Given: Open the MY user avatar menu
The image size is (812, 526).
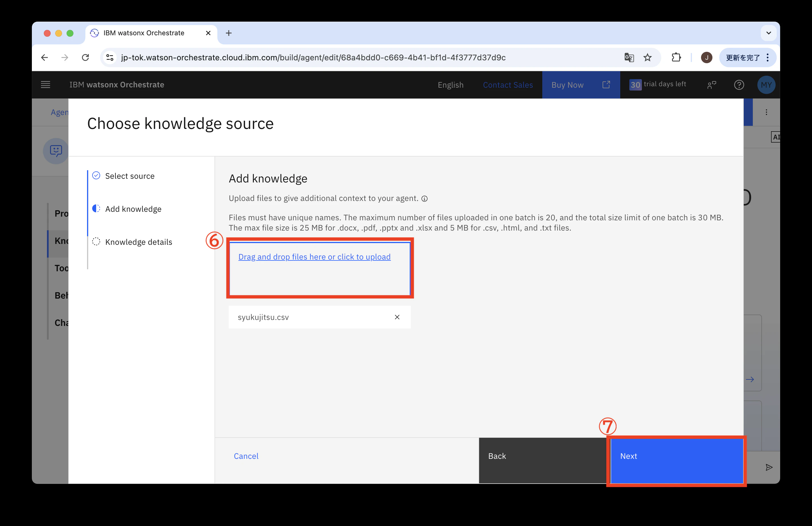Looking at the screenshot, I should pos(766,85).
